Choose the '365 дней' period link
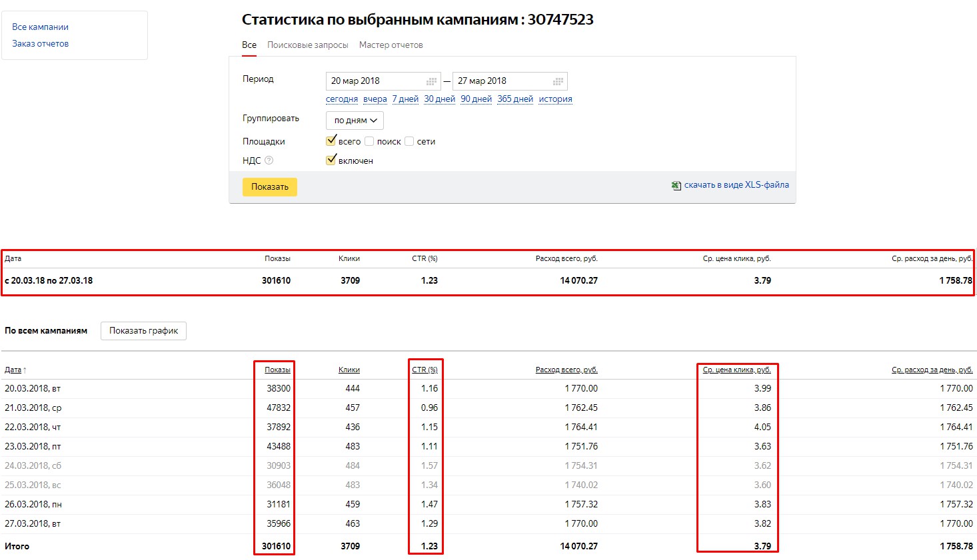The image size is (977, 560). 515,99
